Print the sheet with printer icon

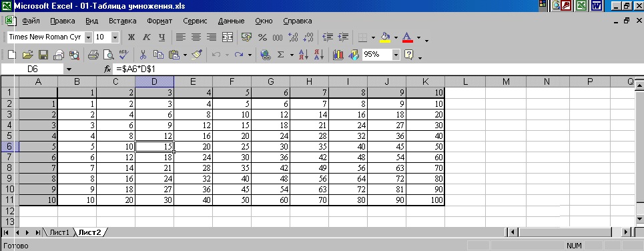tap(93, 55)
